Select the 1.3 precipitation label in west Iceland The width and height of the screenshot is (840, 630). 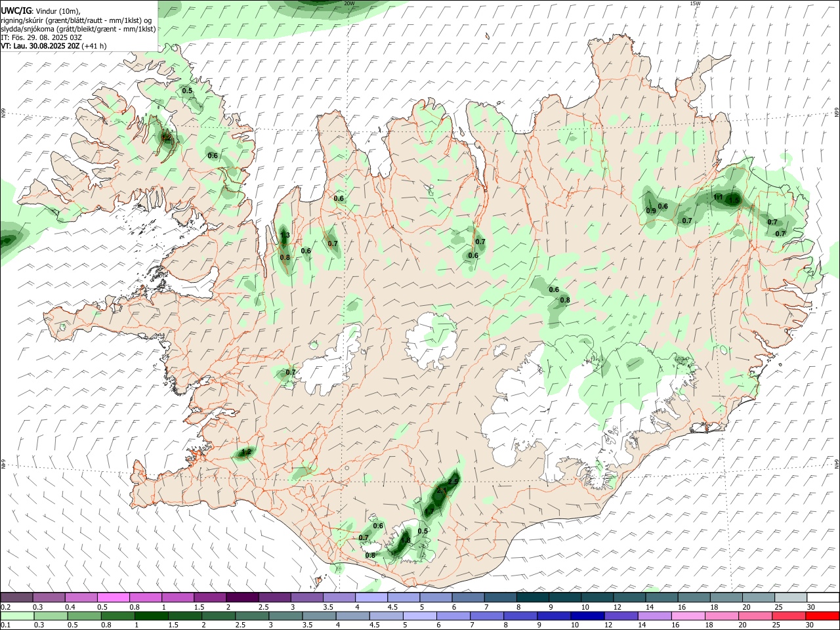(x=285, y=235)
